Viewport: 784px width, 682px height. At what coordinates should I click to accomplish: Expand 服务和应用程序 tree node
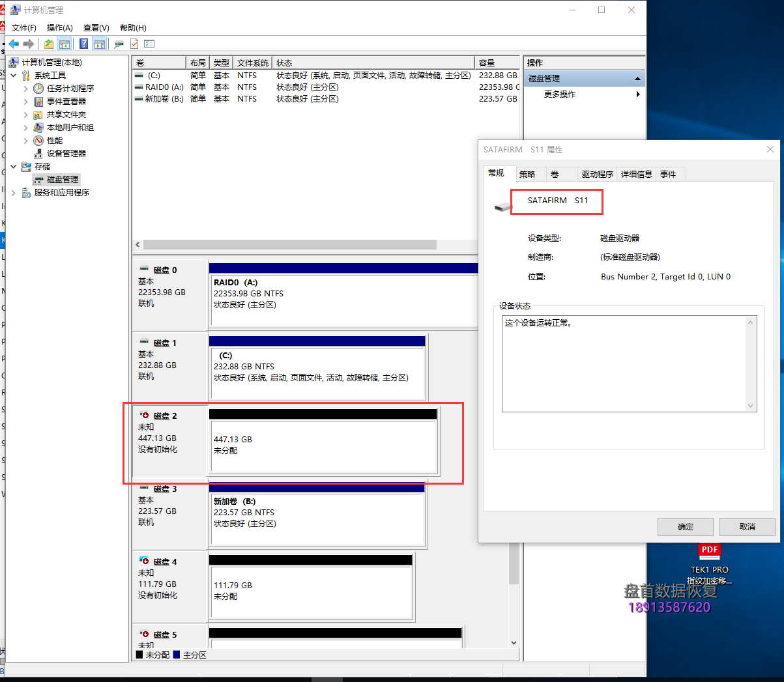(x=14, y=193)
